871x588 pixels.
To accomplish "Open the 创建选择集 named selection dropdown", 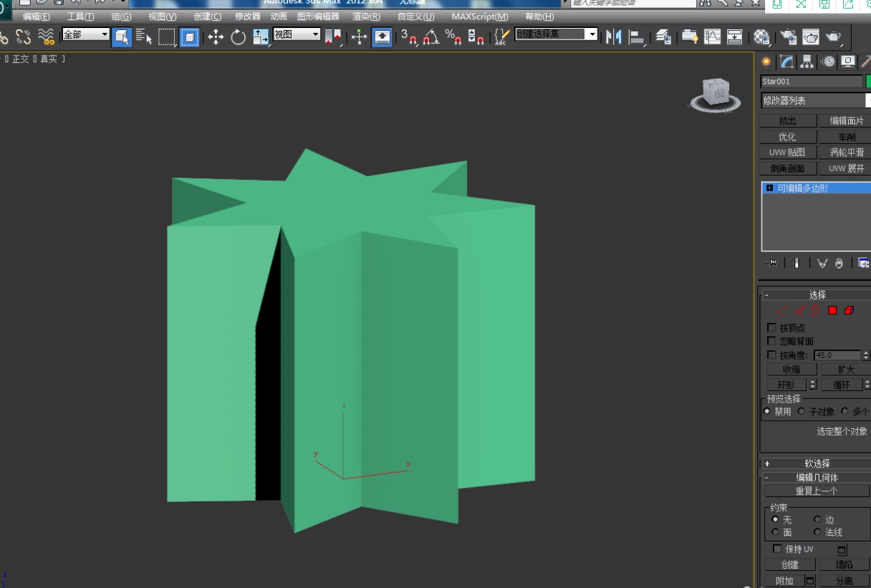I will [556, 34].
